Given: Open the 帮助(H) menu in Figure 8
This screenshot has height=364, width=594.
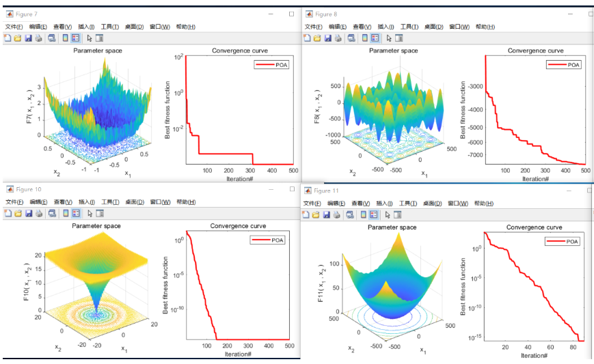Looking at the screenshot, I should [x=485, y=27].
